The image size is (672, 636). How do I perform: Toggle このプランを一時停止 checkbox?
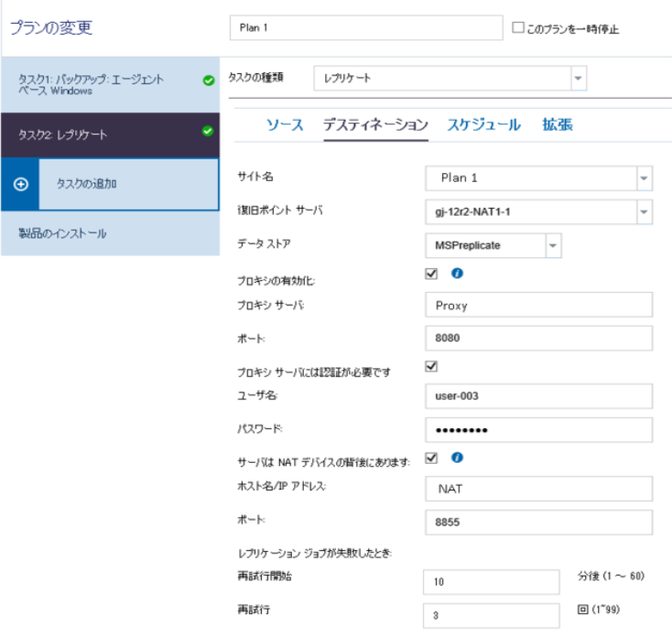tap(517, 28)
